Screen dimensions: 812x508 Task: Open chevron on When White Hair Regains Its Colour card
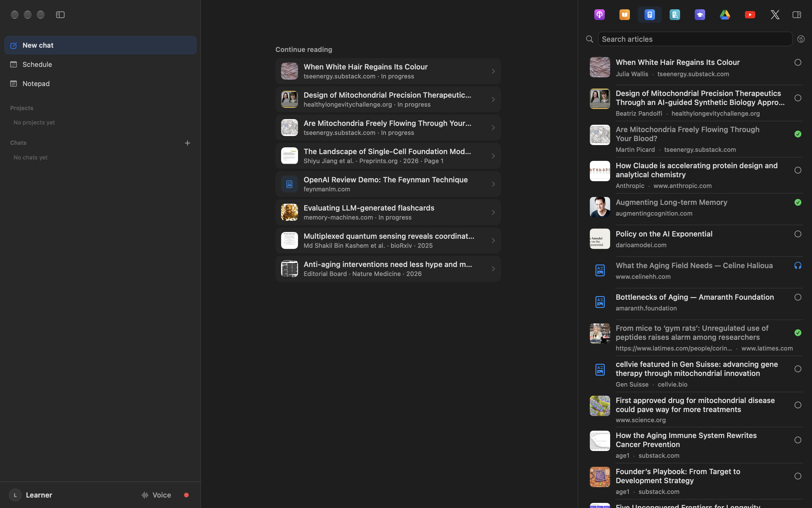(x=493, y=71)
